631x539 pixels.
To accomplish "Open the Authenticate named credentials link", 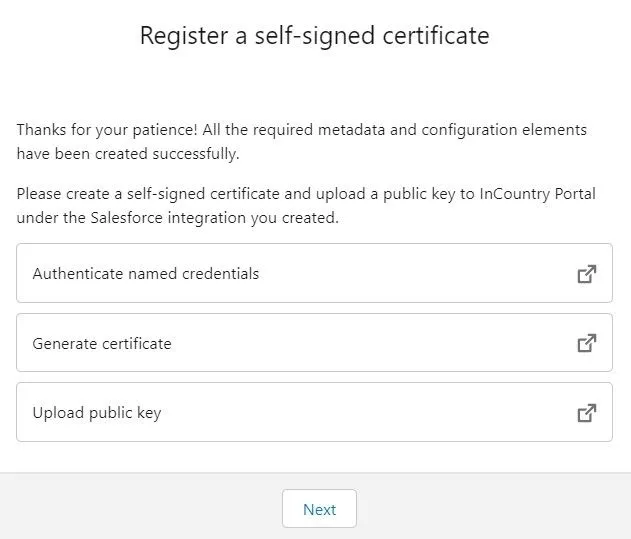I will (x=145, y=274).
